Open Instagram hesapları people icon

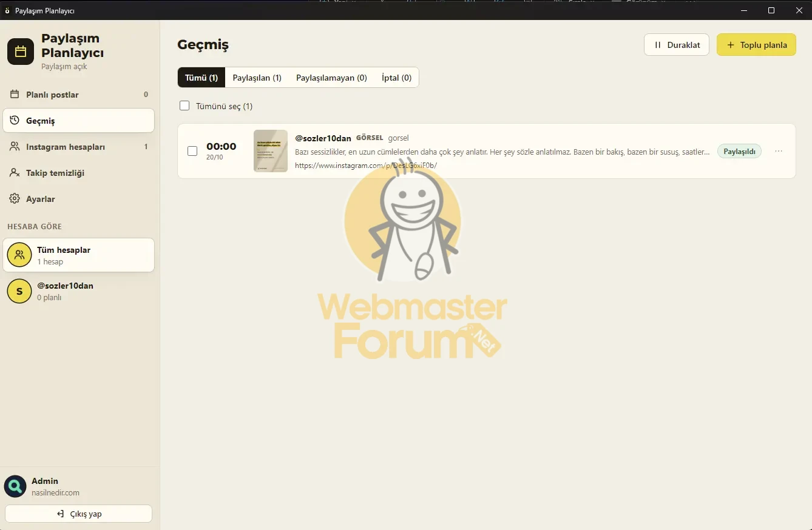[15, 147]
